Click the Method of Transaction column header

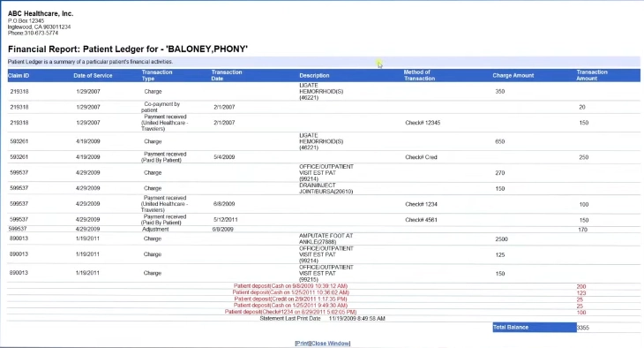(419, 75)
